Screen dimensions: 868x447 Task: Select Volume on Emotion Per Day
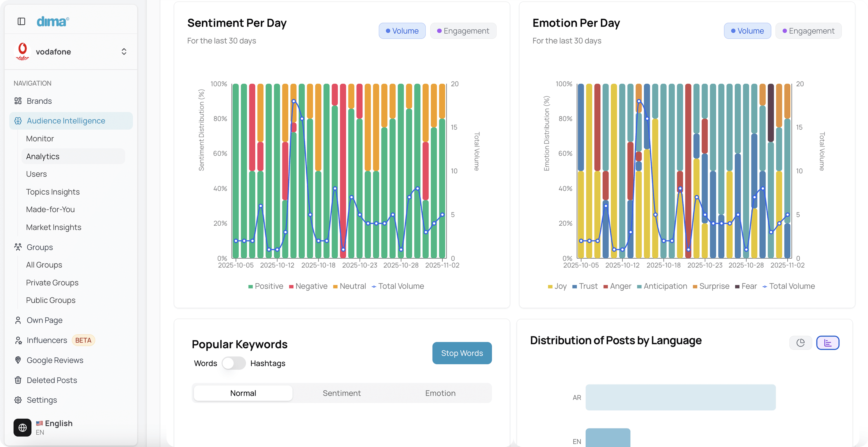pos(747,31)
